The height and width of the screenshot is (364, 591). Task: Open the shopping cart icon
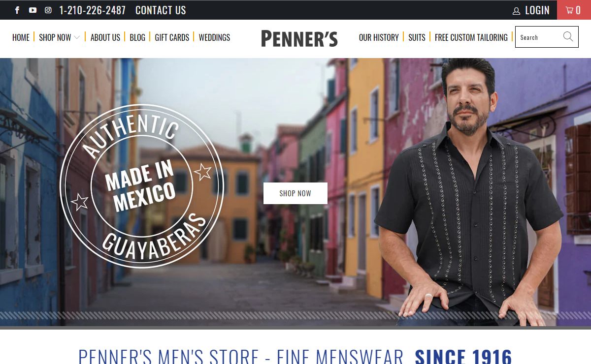[569, 10]
